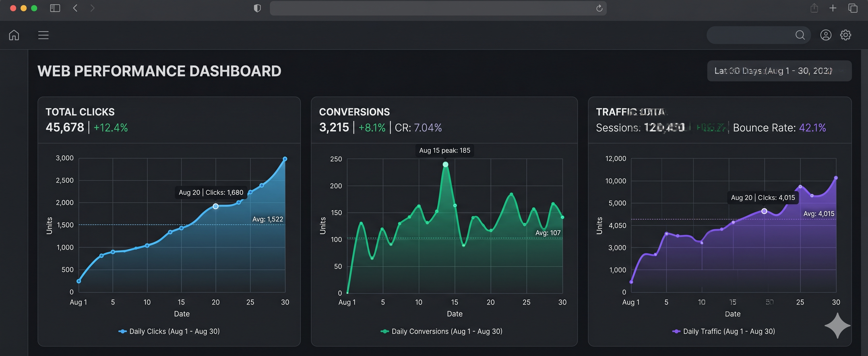Click the sparkle assistant icon at the bottom right
868x356 pixels.
[837, 326]
